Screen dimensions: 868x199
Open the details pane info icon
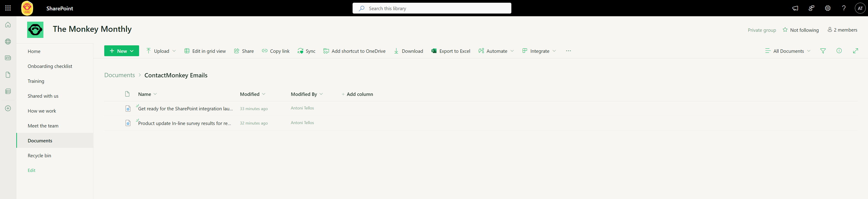[839, 51]
